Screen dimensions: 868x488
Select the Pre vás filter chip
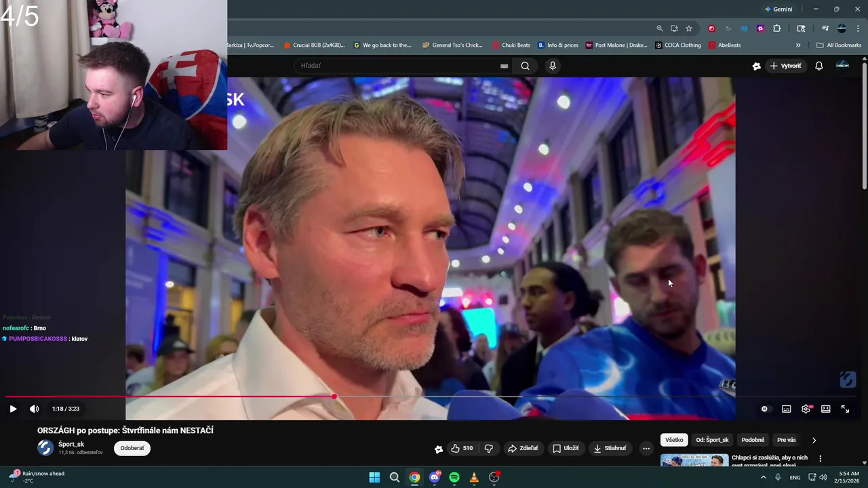coord(787,440)
